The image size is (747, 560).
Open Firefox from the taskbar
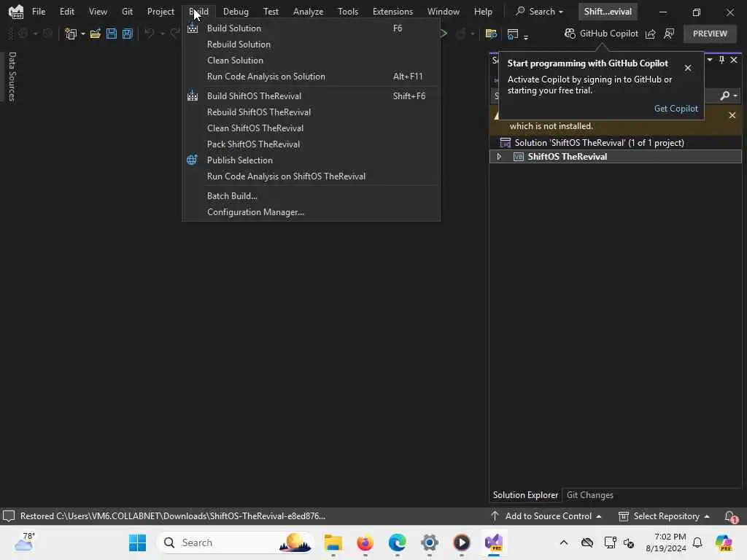[365, 542]
